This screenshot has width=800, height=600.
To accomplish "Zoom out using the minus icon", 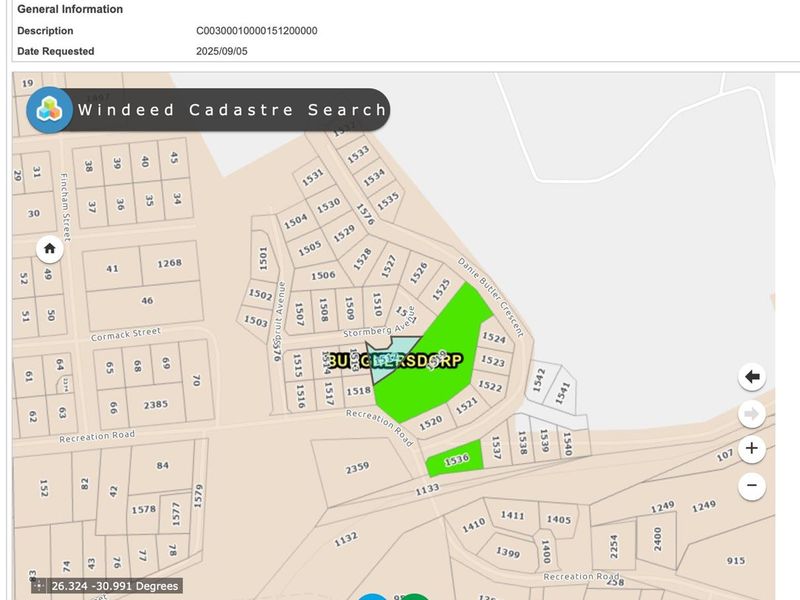I will (x=751, y=484).
